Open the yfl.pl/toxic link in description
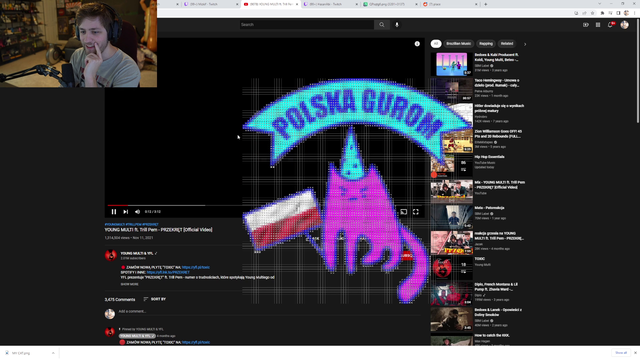640x360 pixels. click(x=196, y=267)
